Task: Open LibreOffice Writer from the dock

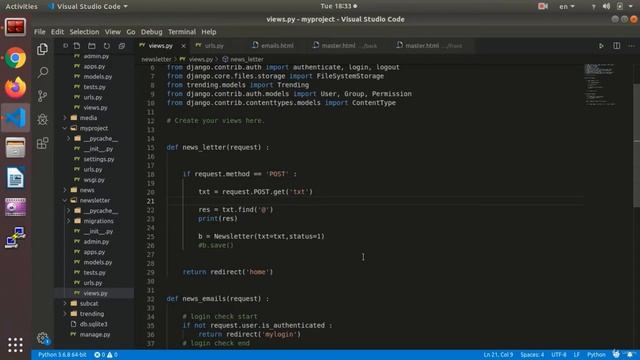Action: coord(16,178)
